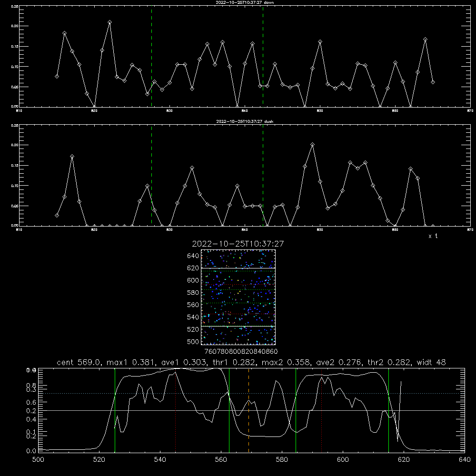This screenshot has height=476, width=476.
Task: Click the red dotted line at 545 in bottom plot
Action: tap(176, 410)
